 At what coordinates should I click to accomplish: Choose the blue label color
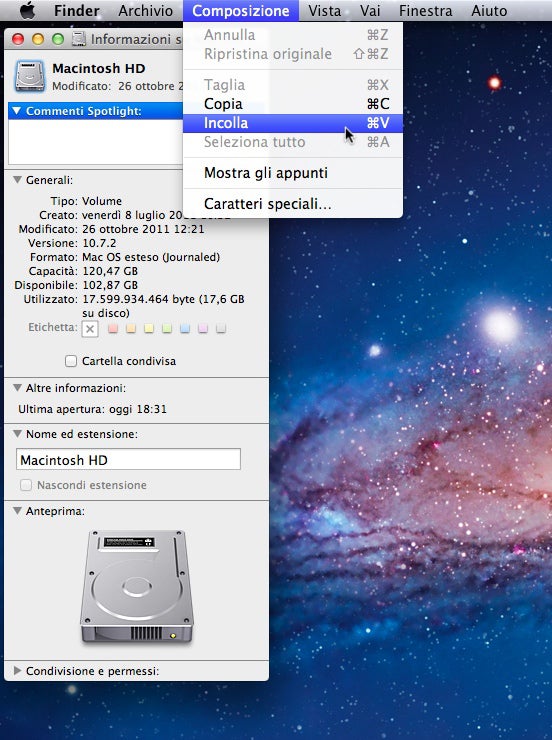[185, 328]
